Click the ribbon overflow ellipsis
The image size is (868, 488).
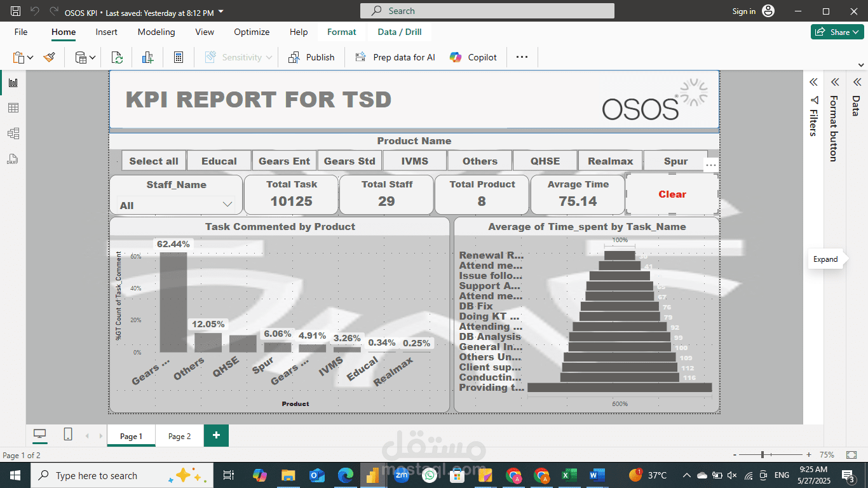click(522, 57)
